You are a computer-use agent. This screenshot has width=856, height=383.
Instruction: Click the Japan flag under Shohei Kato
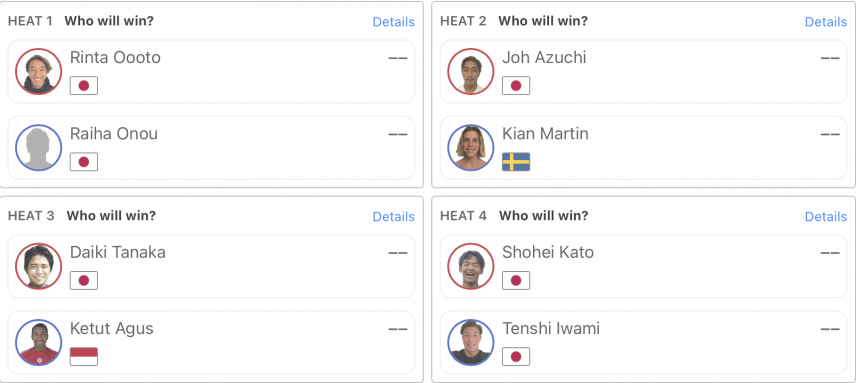[x=516, y=280]
